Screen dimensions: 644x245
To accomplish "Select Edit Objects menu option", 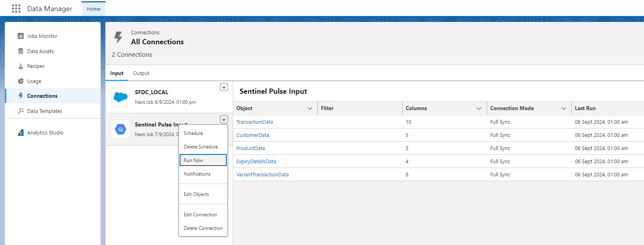I will 196,194.
